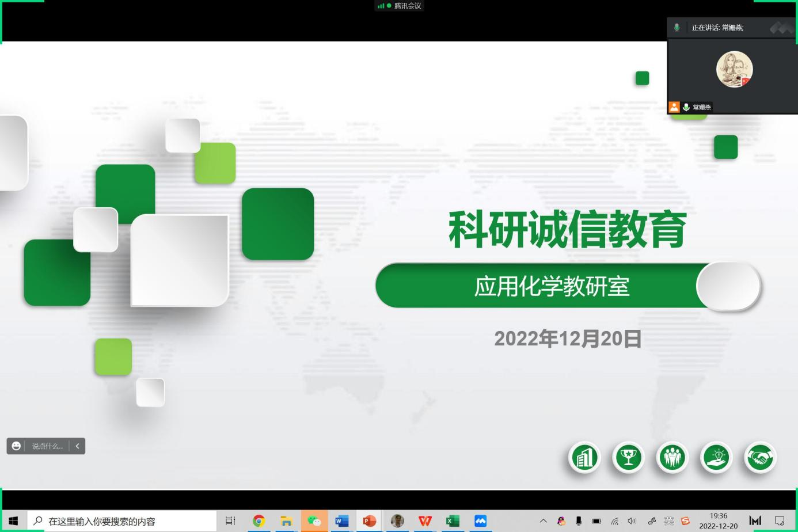Click the speaker microphone icon beside '正在讲话'
The image size is (798, 532).
tap(677, 28)
